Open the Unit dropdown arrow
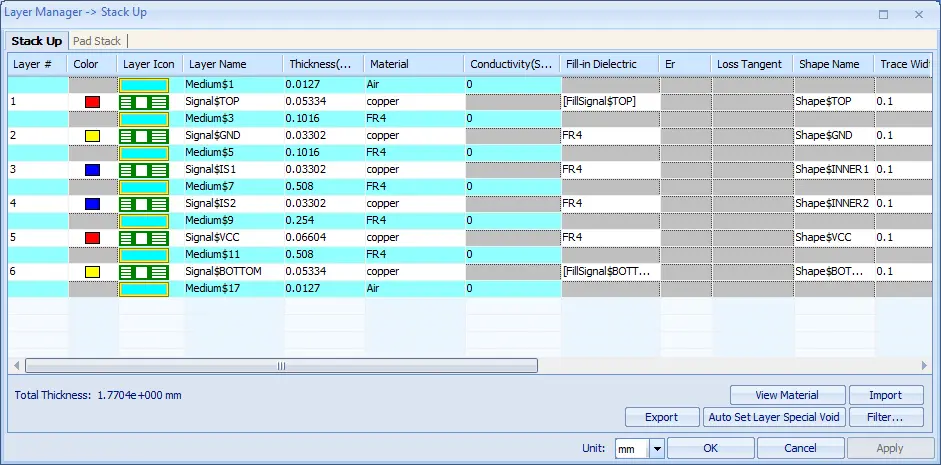This screenshot has height=465, width=941. click(657, 448)
